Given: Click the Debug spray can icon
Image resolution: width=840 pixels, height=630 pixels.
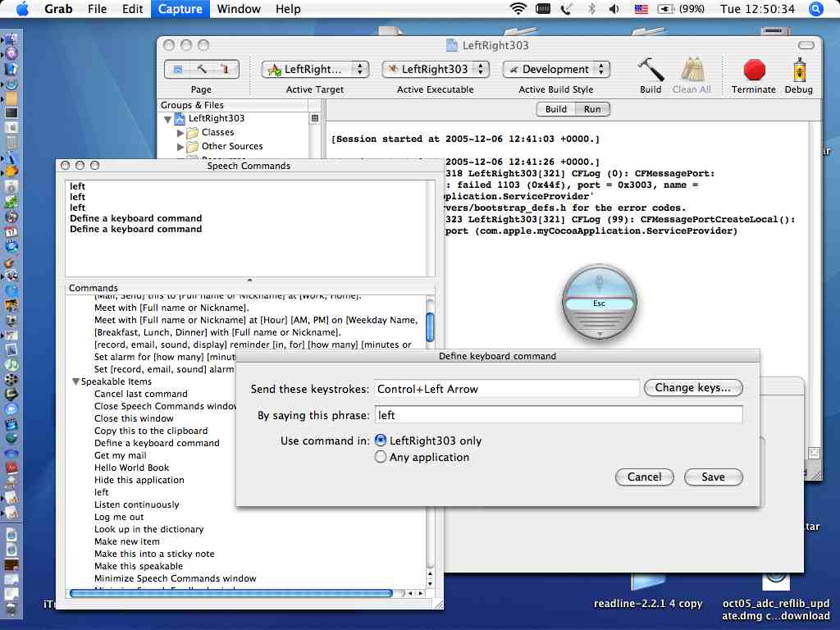Looking at the screenshot, I should pos(799,70).
